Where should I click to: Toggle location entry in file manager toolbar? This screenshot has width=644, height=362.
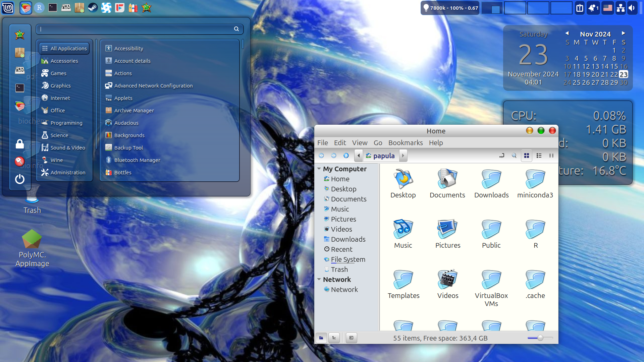pyautogui.click(x=502, y=156)
